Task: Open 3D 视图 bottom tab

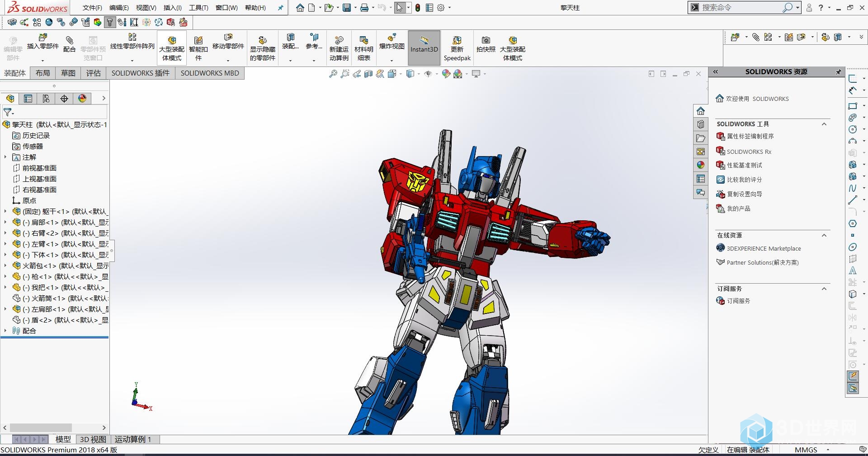Action: [93, 439]
